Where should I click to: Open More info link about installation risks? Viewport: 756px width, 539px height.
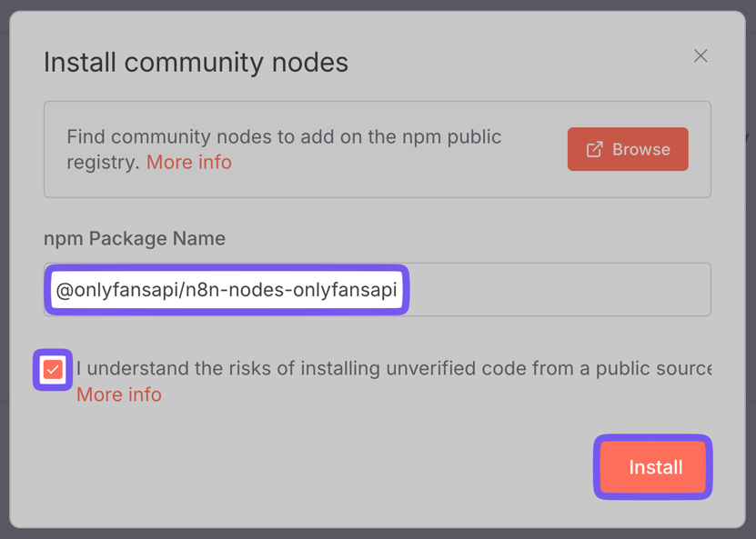coord(119,395)
